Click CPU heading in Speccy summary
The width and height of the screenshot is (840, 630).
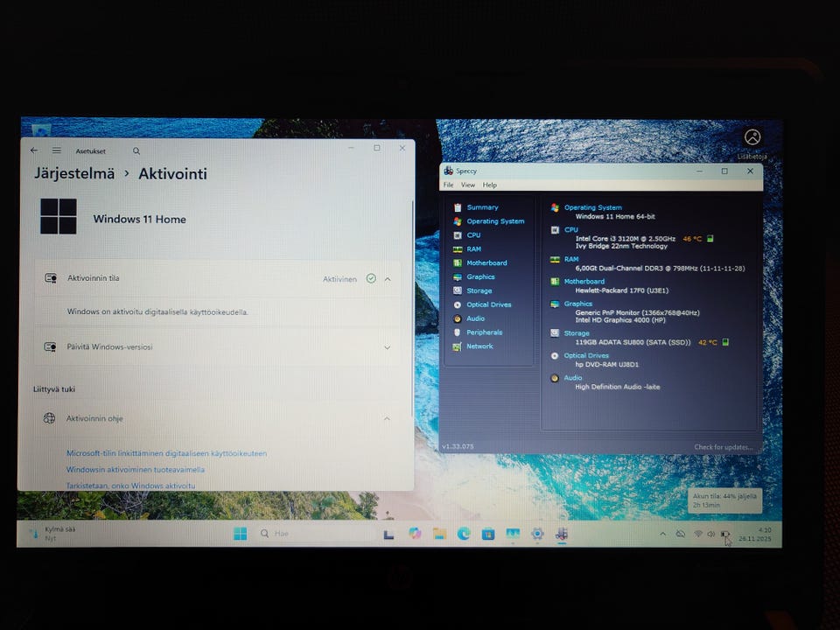pos(571,230)
